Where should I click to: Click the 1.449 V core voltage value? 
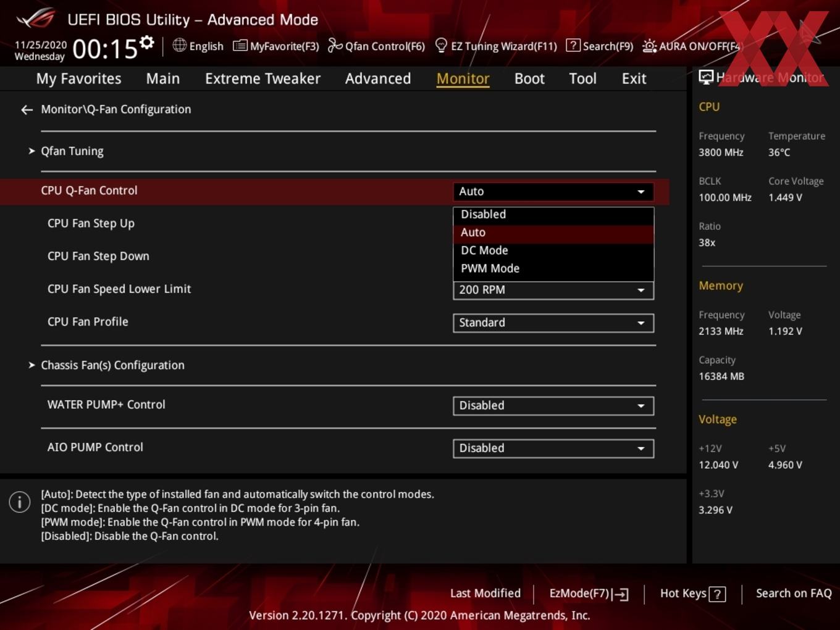tap(785, 198)
